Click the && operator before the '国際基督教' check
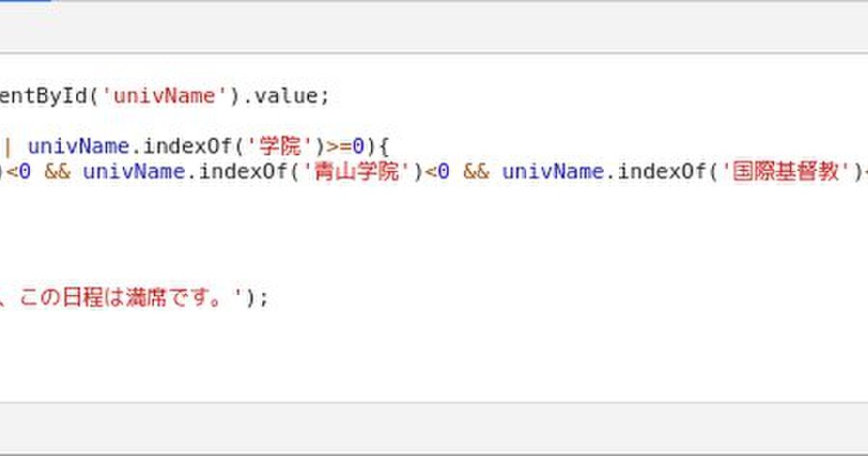The width and height of the screenshot is (868, 456). 476,172
